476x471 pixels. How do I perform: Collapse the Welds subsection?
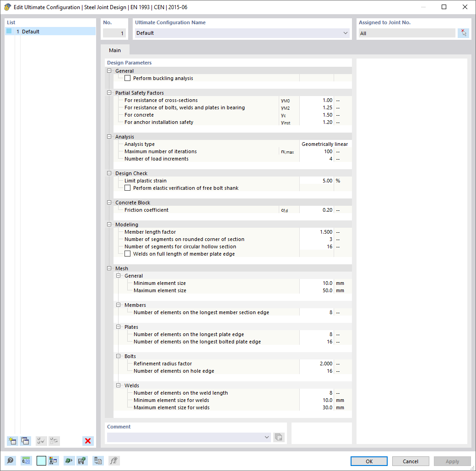tap(119, 385)
